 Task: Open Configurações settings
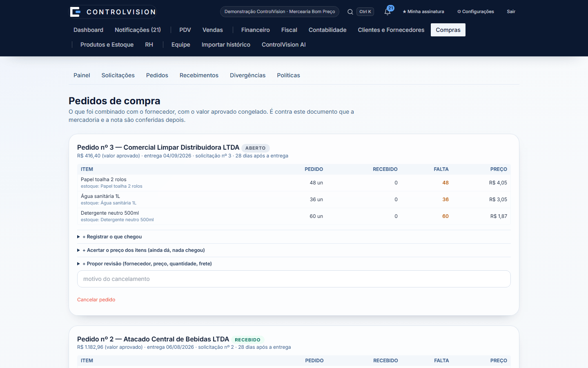click(x=476, y=11)
